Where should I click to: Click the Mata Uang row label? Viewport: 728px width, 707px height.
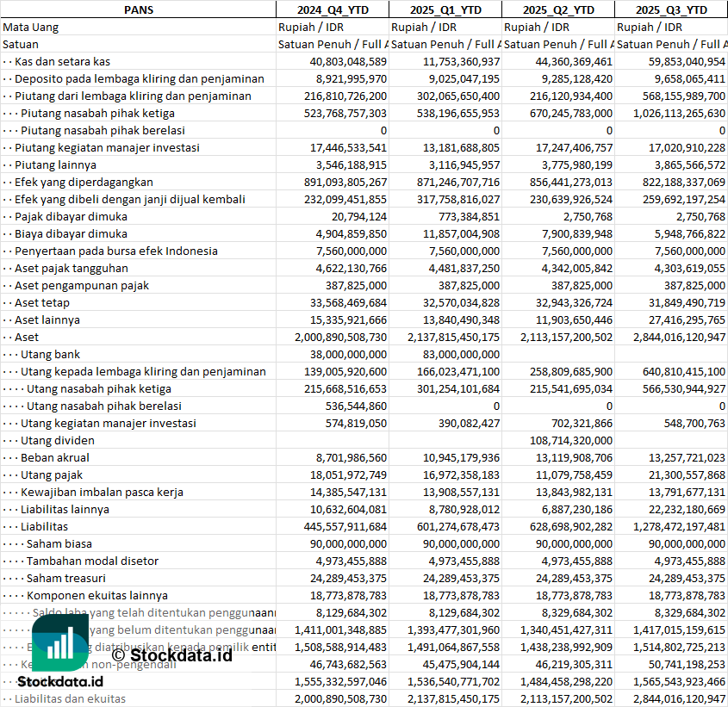[31, 27]
